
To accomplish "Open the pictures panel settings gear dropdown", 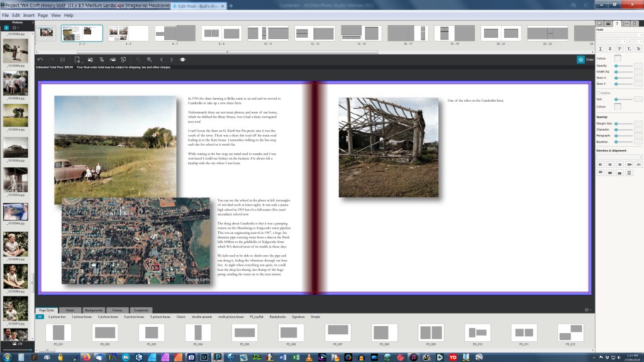I will click(15, 28).
